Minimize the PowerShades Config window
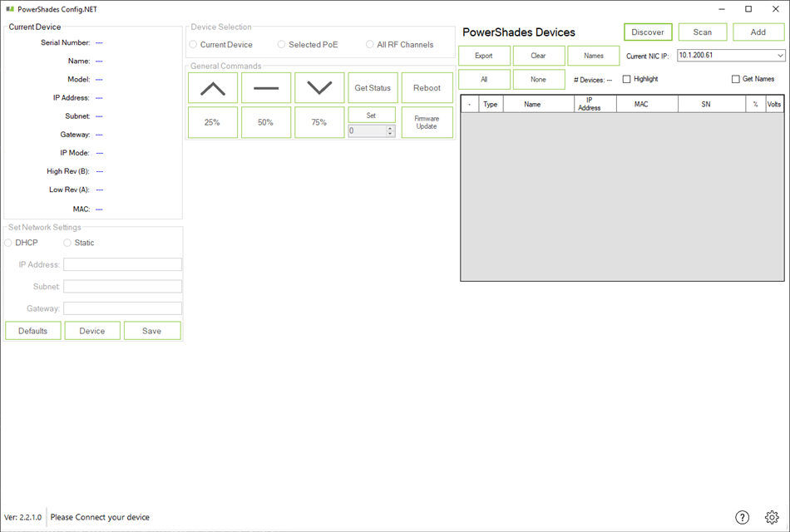The height and width of the screenshot is (532, 790). click(x=722, y=9)
